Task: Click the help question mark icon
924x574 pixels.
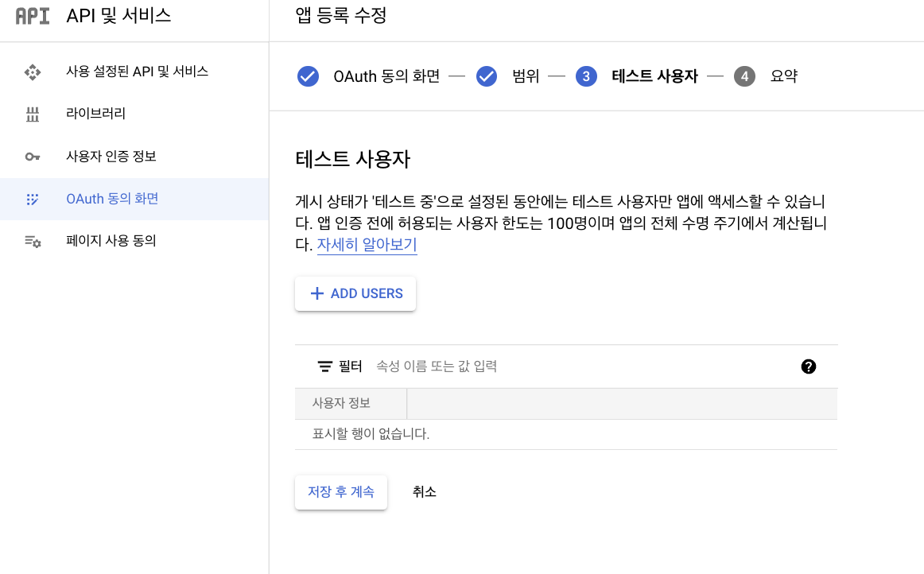Action: (x=809, y=367)
